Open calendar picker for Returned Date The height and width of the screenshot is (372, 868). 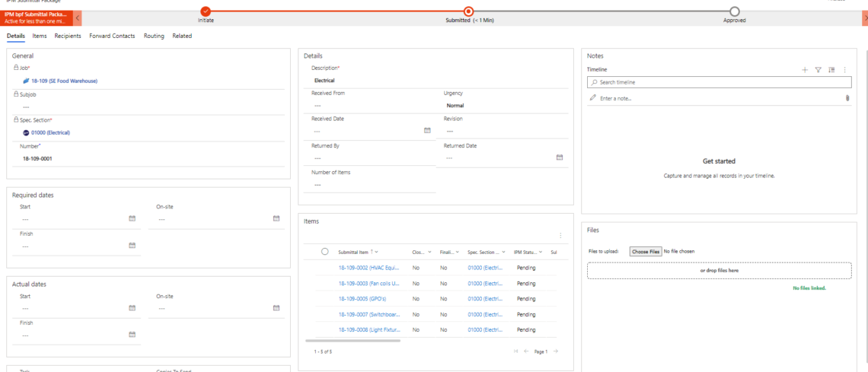pyautogui.click(x=560, y=157)
